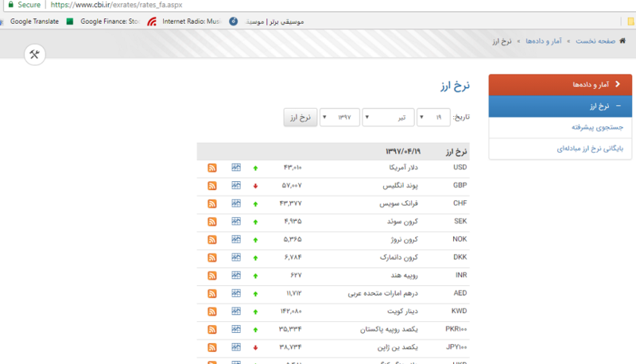Click the green up arrow in USD row
The width and height of the screenshot is (636, 364).
click(x=255, y=168)
